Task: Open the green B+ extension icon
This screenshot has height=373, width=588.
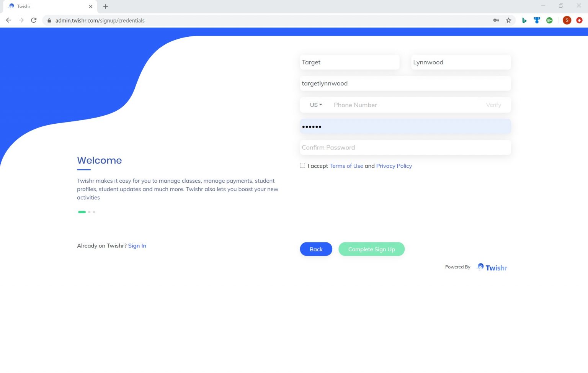Action: click(549, 20)
